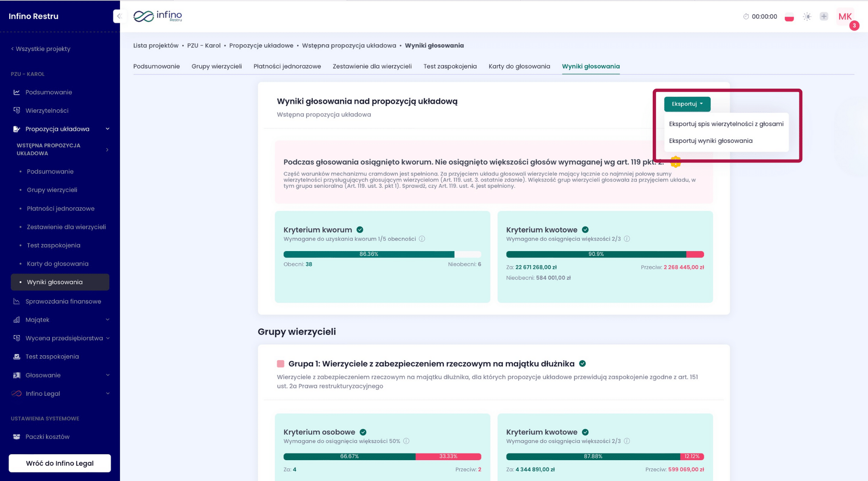868x481 pixels.
Task: Click the info icon beside Kryterium kworum subtitle
Action: [422, 239]
